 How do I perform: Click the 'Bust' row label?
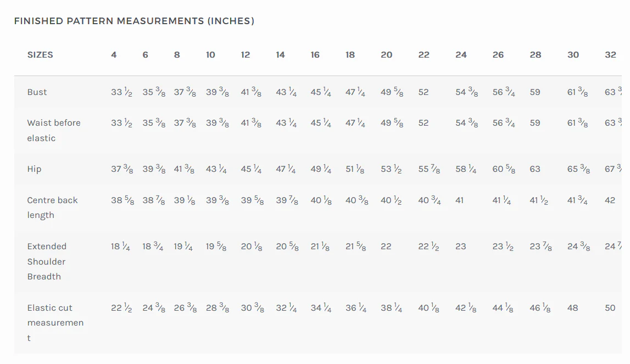point(37,92)
